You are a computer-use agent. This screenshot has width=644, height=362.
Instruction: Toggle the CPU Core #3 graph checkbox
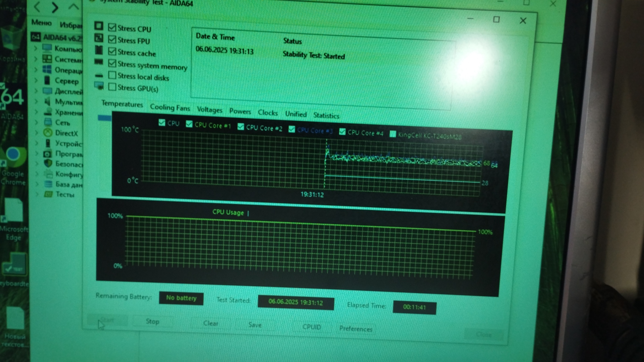click(291, 129)
